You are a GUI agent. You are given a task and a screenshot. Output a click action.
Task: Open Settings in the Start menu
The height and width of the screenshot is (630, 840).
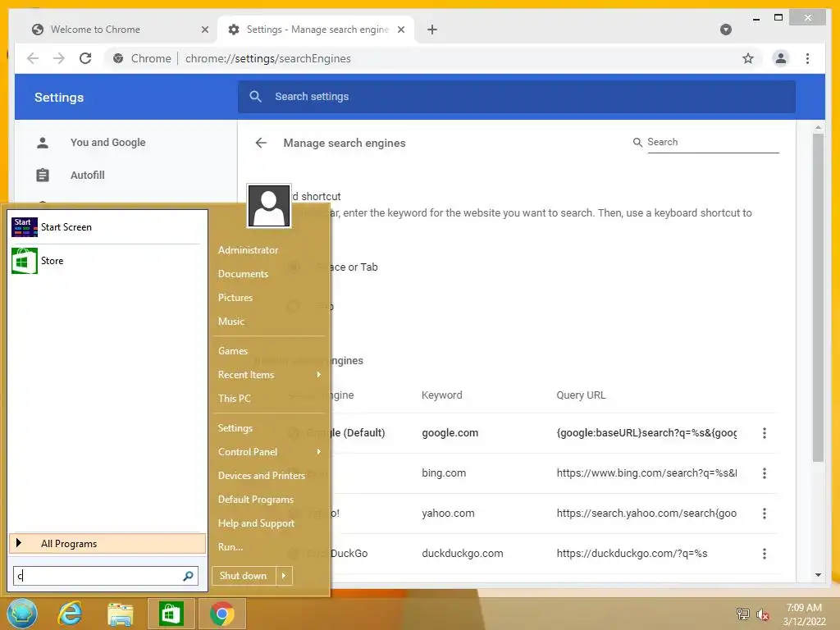click(x=235, y=428)
